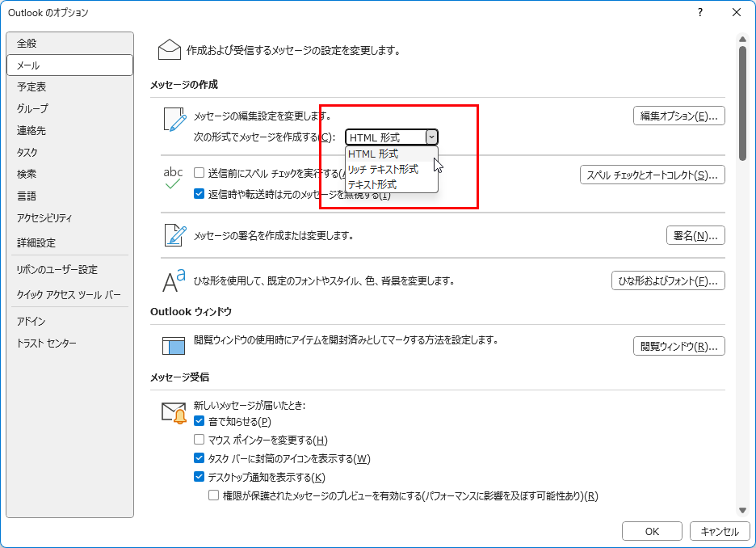
Task: Click the help question mark in title bar
Action: pos(700,13)
